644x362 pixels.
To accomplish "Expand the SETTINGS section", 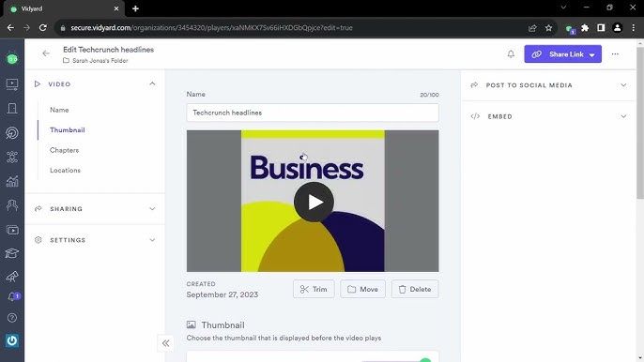I will [152, 240].
